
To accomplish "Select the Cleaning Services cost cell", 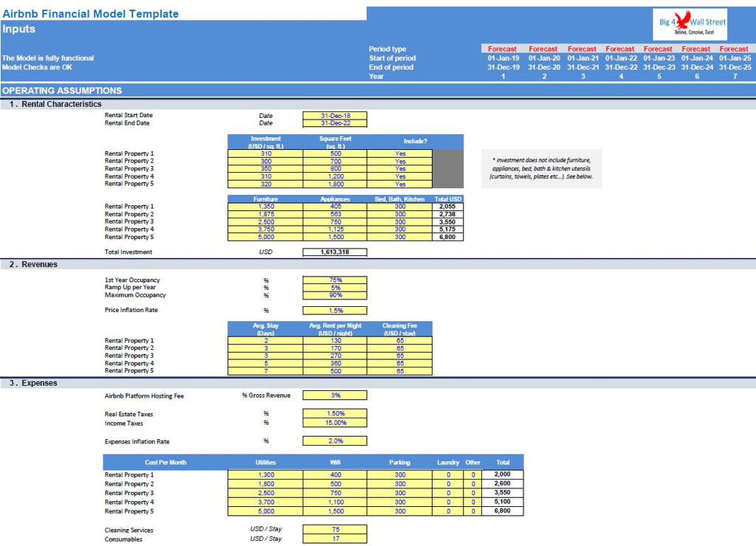I will coord(334,529).
